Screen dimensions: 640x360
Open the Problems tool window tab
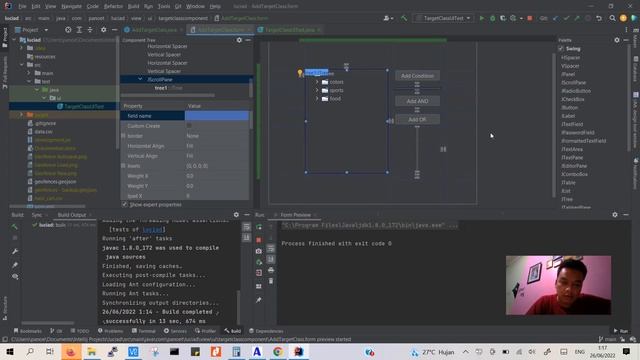point(110,331)
